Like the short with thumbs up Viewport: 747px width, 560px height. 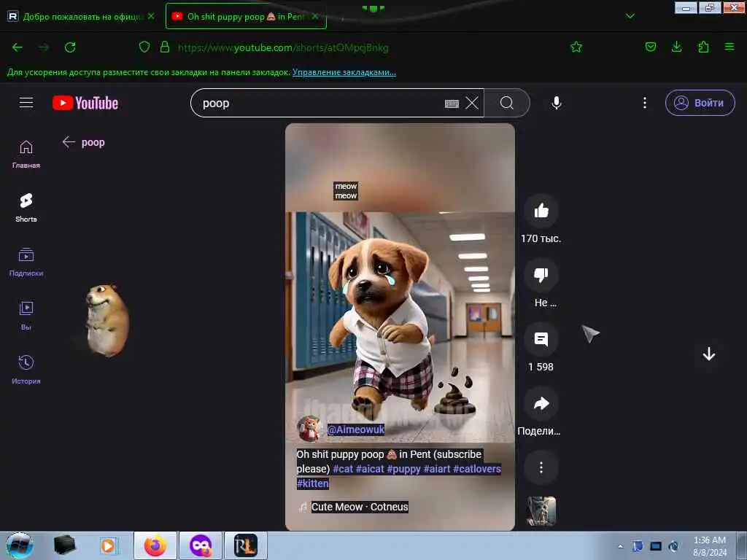541,211
